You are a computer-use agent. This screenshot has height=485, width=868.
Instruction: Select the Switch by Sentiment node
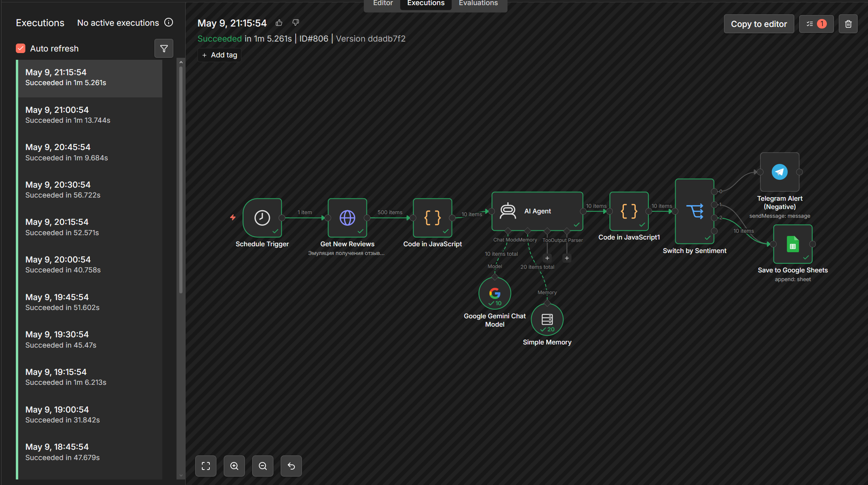[695, 211]
